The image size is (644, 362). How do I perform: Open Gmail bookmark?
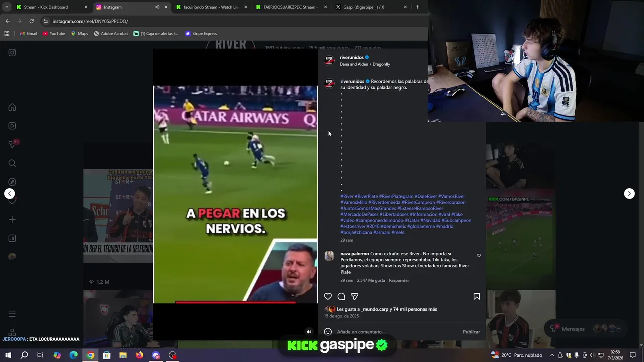click(28, 34)
